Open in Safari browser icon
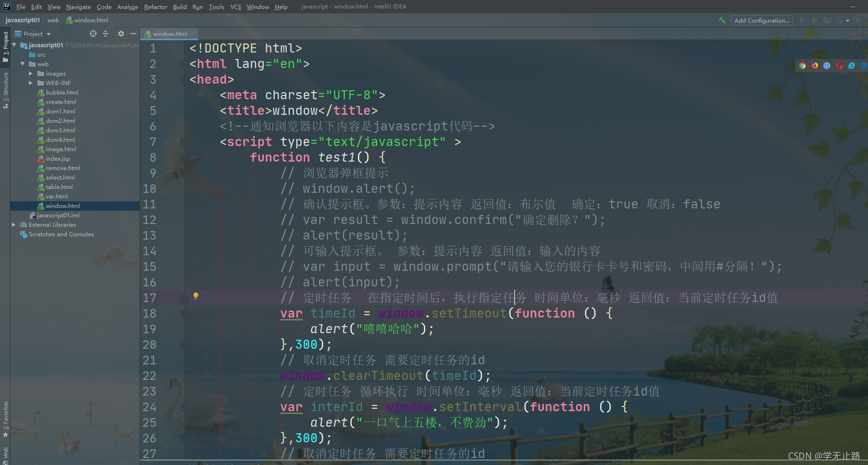Viewport: 868px width, 465px height. point(827,66)
